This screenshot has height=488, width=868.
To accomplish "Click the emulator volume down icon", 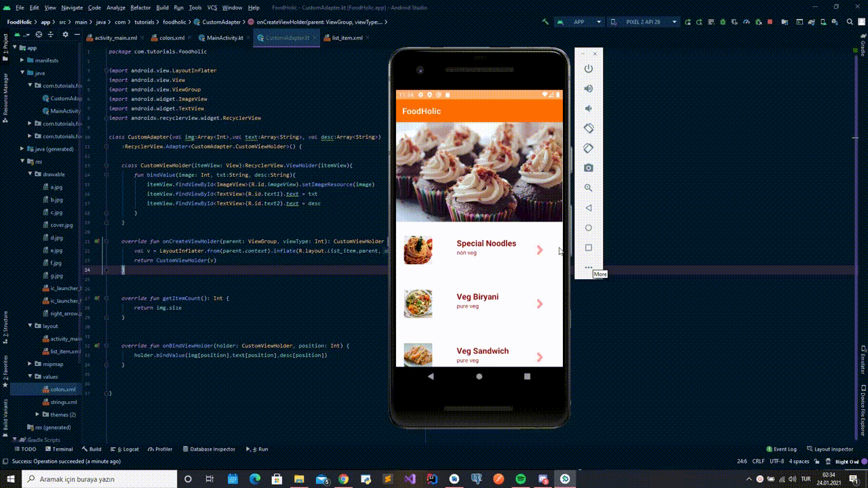I will click(589, 108).
